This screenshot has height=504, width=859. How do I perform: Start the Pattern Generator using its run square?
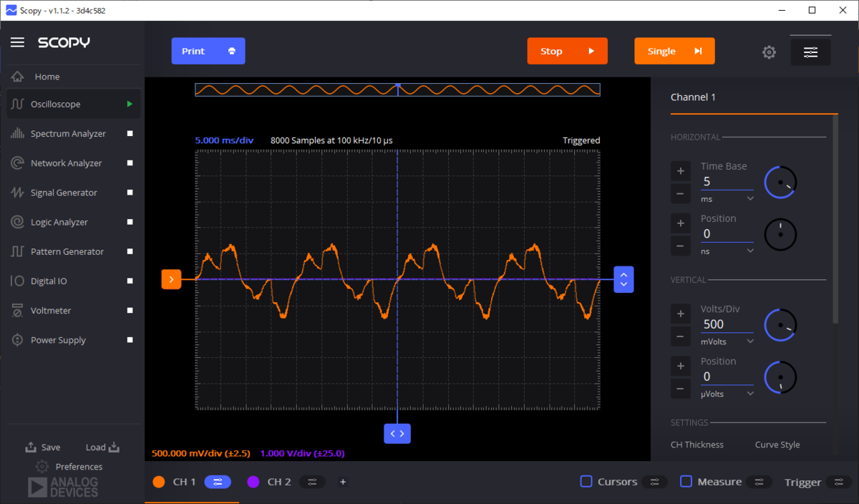(130, 251)
